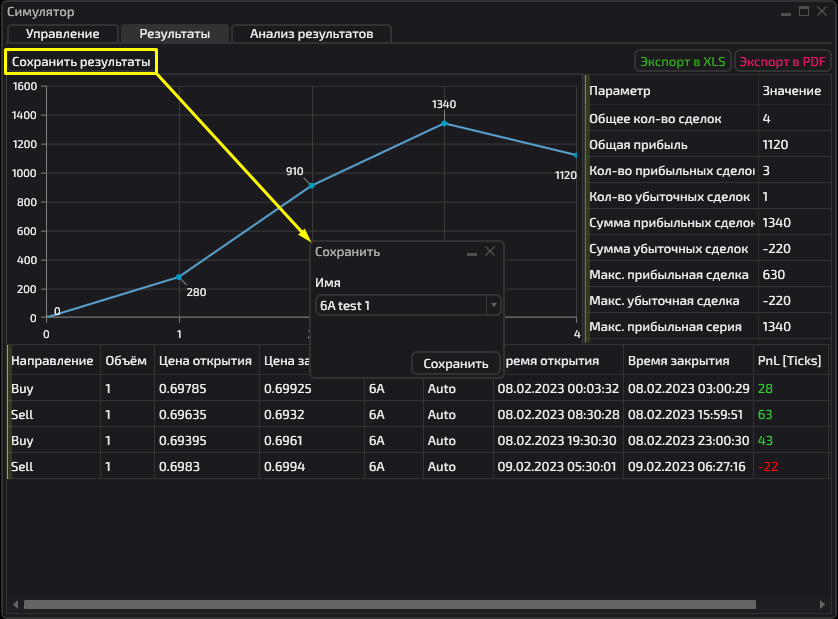Select the Общее кол-во сделок row
This screenshot has width=838, height=619.
pos(708,119)
